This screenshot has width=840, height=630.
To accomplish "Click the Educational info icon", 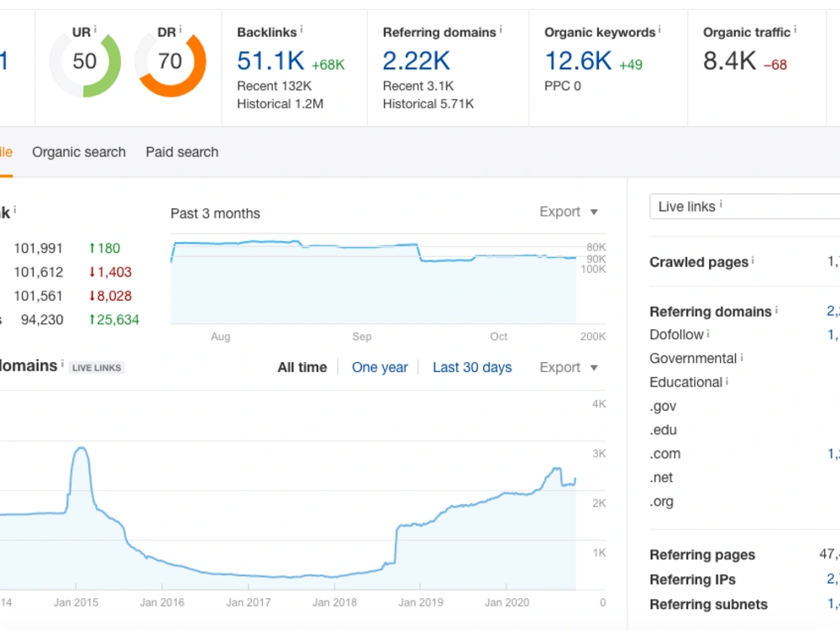I will [x=727, y=381].
